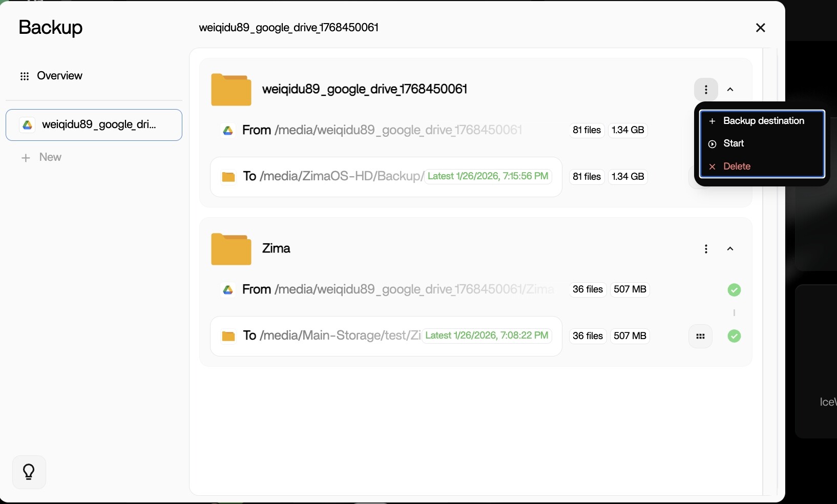Click the large Zima folder icon
The image size is (837, 504).
231,249
